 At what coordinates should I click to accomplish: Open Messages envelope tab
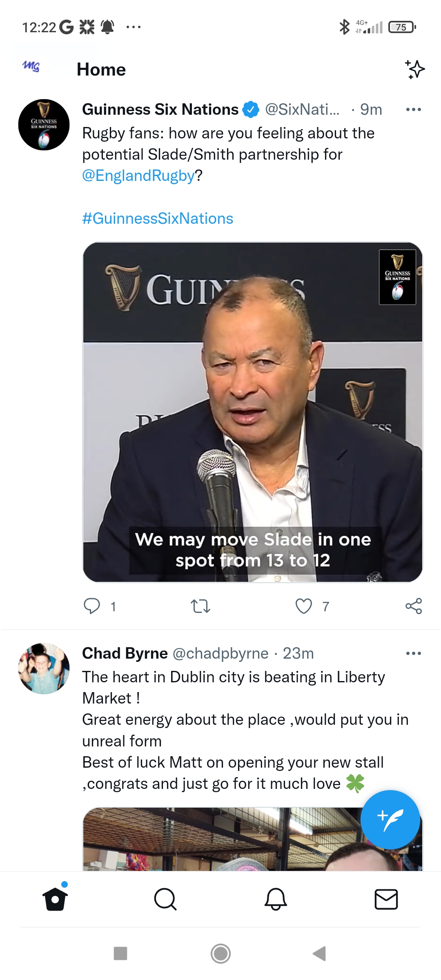point(386,899)
